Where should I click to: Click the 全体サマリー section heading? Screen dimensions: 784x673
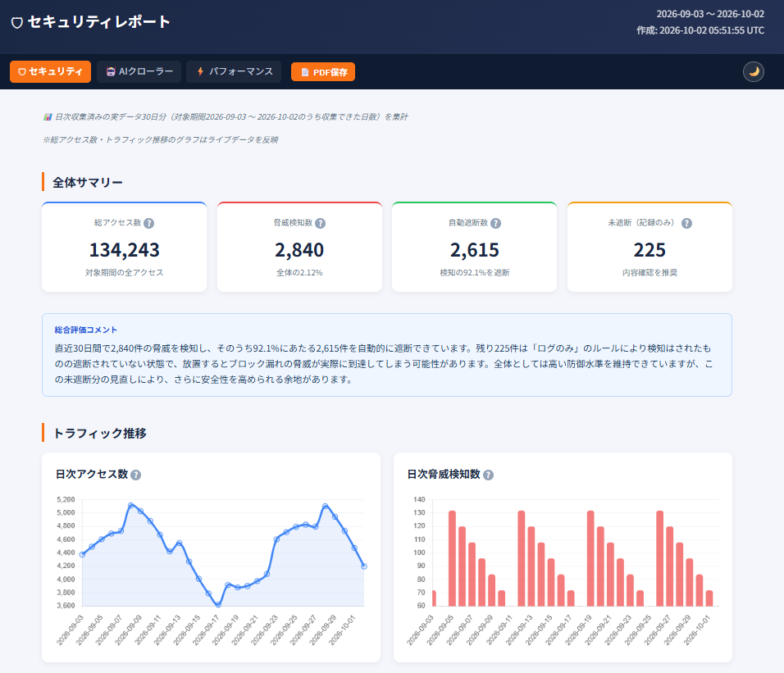click(x=88, y=182)
